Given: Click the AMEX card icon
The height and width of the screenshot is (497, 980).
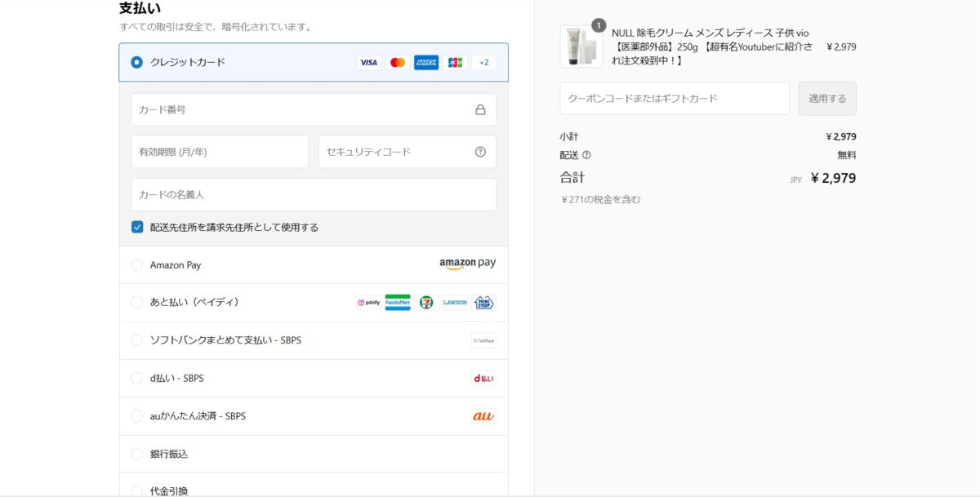Looking at the screenshot, I should pyautogui.click(x=426, y=63).
